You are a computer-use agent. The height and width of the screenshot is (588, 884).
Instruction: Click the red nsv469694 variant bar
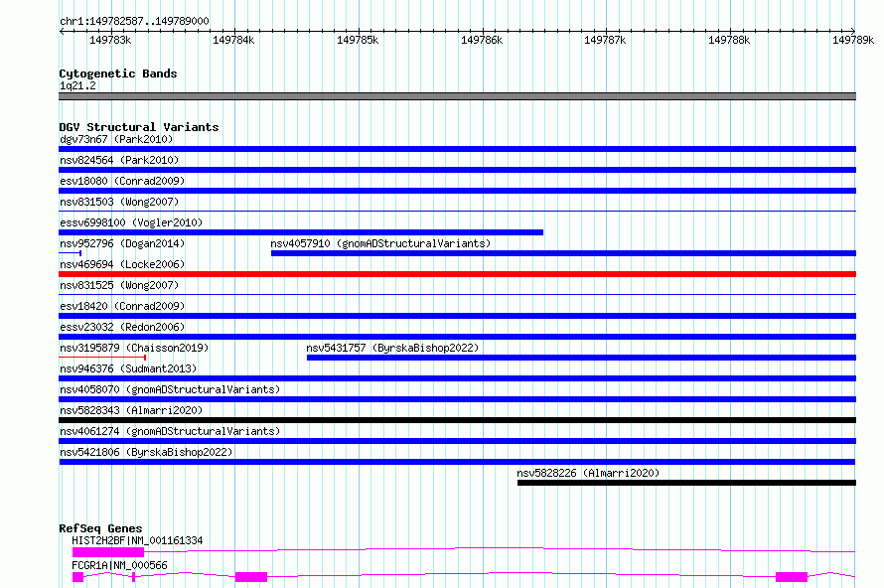pos(457,274)
